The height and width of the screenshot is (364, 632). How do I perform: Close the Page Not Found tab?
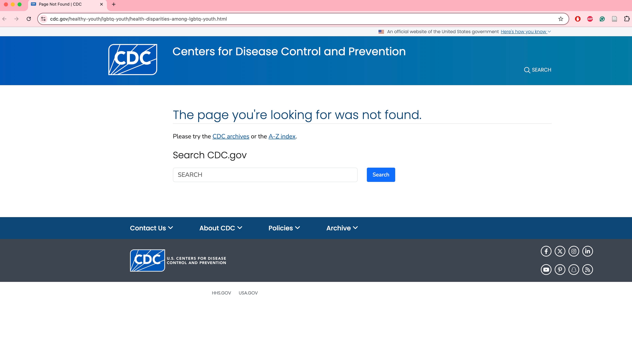[x=101, y=4]
